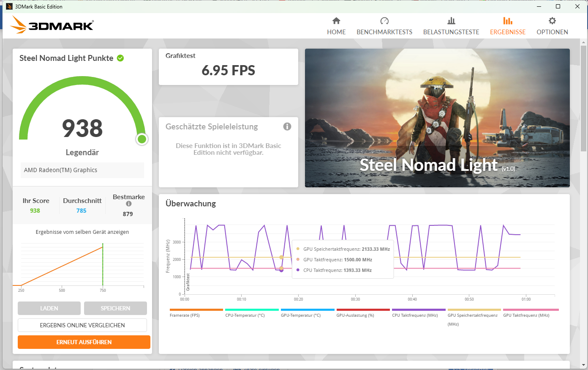Toggle the GPU Taktfrequenz legend series

coord(531,313)
